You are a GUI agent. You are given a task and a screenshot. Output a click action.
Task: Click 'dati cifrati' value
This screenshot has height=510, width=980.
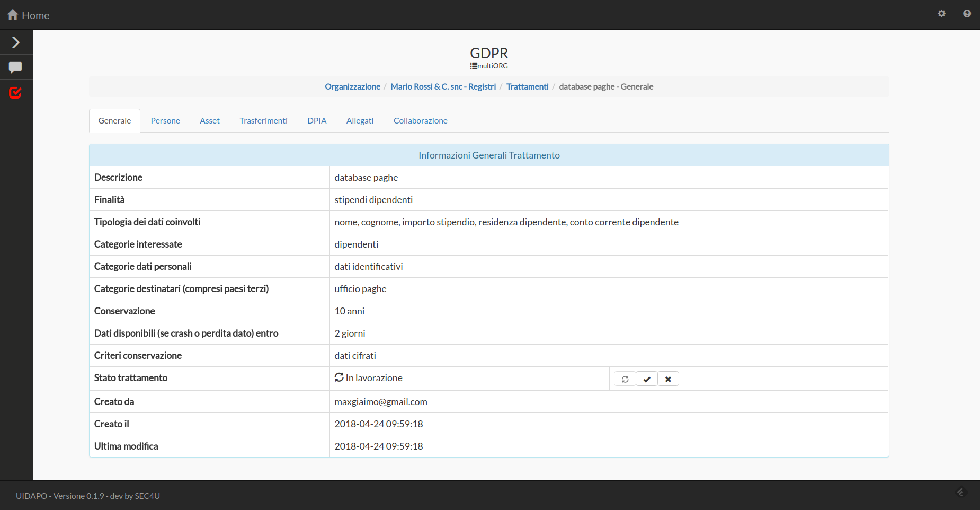point(355,356)
